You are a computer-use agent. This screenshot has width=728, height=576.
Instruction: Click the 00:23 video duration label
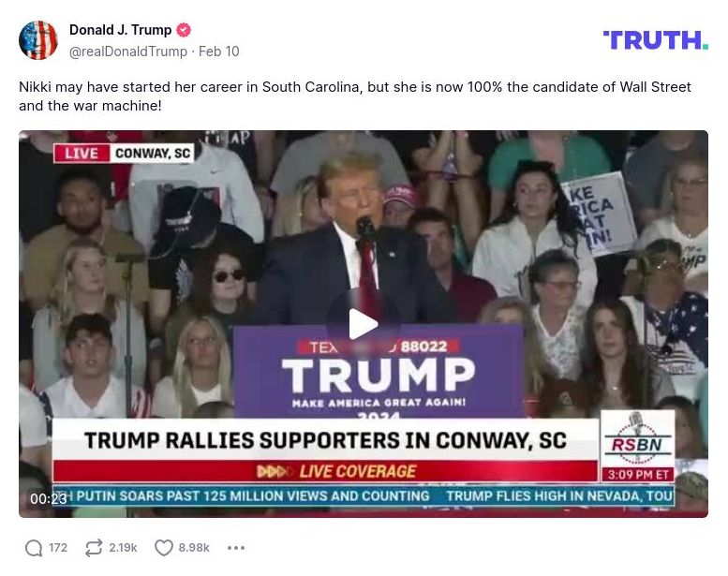coord(49,499)
